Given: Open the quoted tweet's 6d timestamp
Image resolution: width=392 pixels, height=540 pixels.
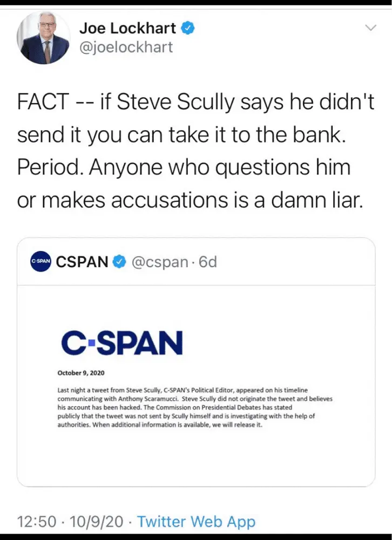Looking at the screenshot, I should pos(208,262).
